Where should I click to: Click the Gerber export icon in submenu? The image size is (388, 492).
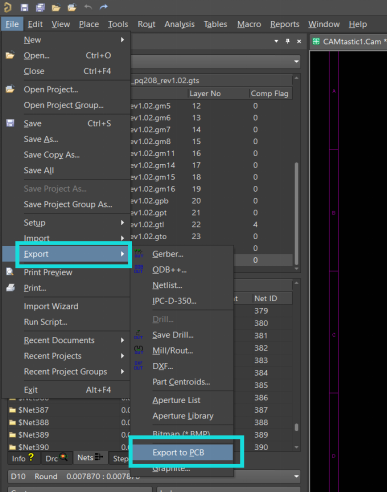click(139, 254)
